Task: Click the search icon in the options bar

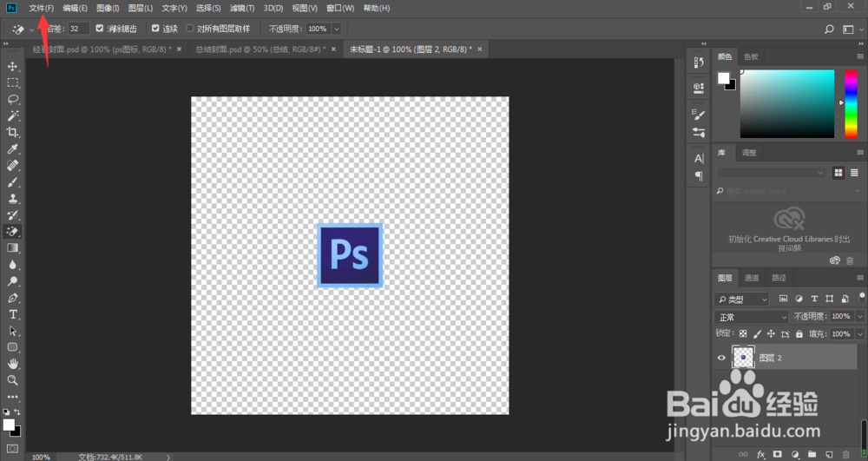Action: (829, 30)
